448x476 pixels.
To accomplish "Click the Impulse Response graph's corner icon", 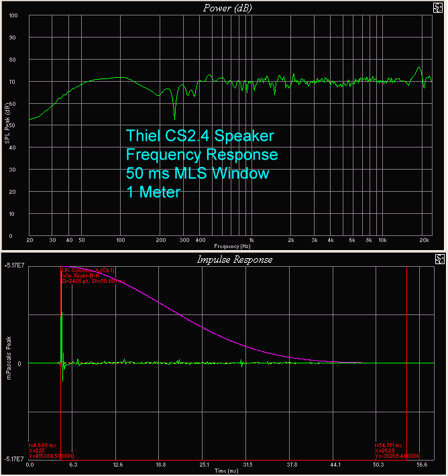I will 439,259.
